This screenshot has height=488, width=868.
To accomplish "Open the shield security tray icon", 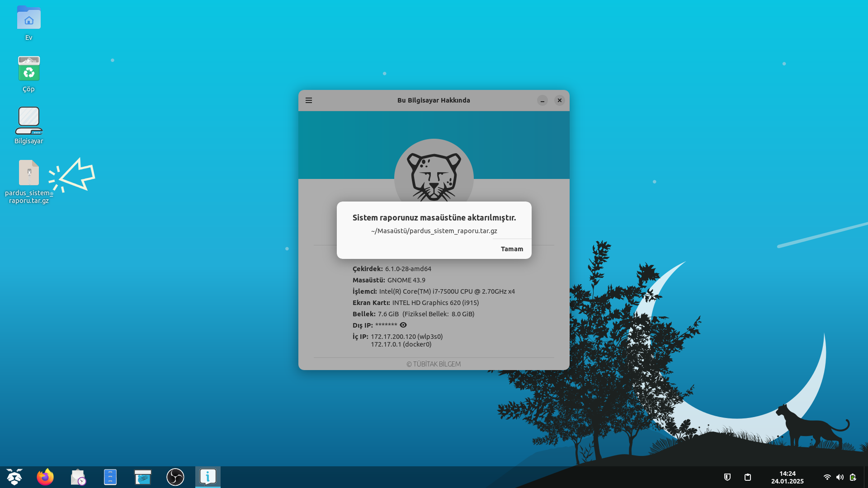I will pyautogui.click(x=727, y=477).
